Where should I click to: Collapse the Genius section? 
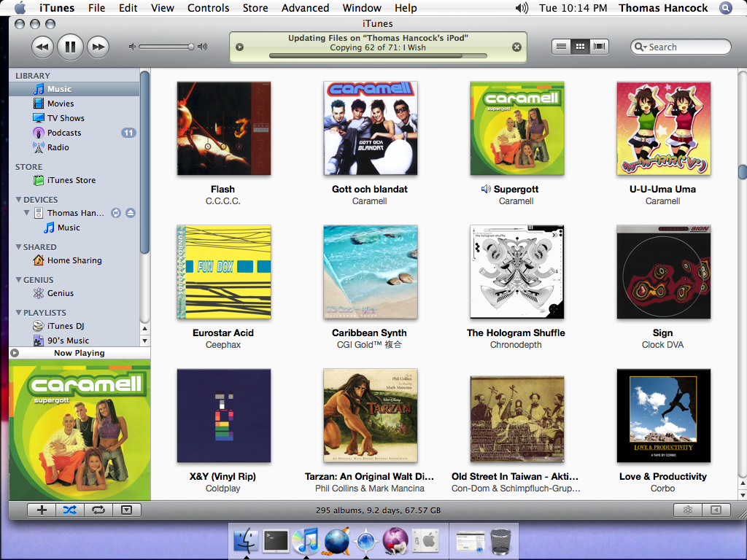pos(18,279)
